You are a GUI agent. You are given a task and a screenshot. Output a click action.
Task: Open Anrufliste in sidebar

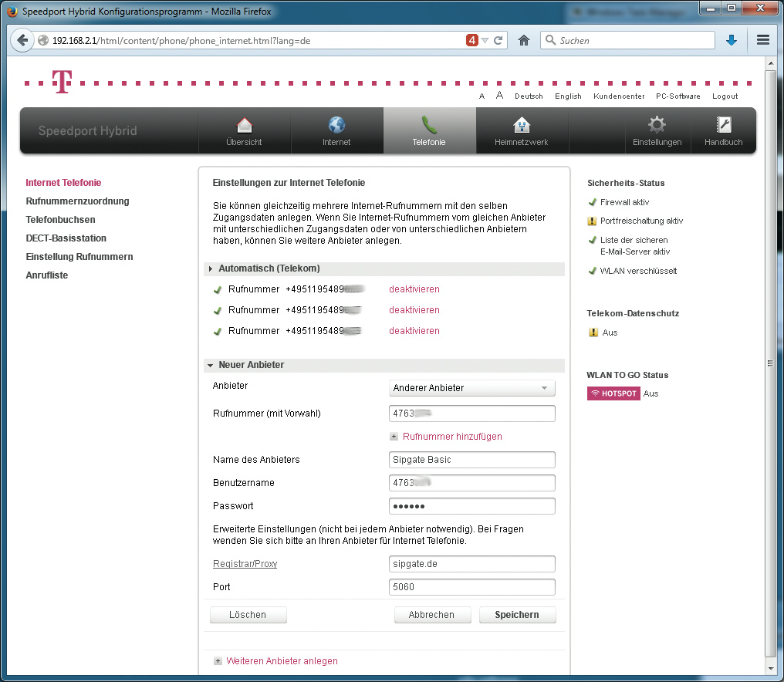pos(47,275)
